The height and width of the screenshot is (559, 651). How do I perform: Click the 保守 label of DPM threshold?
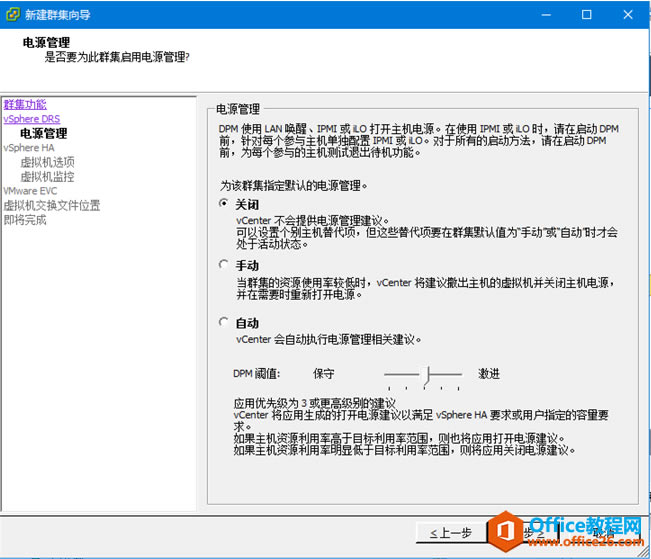[x=323, y=373]
